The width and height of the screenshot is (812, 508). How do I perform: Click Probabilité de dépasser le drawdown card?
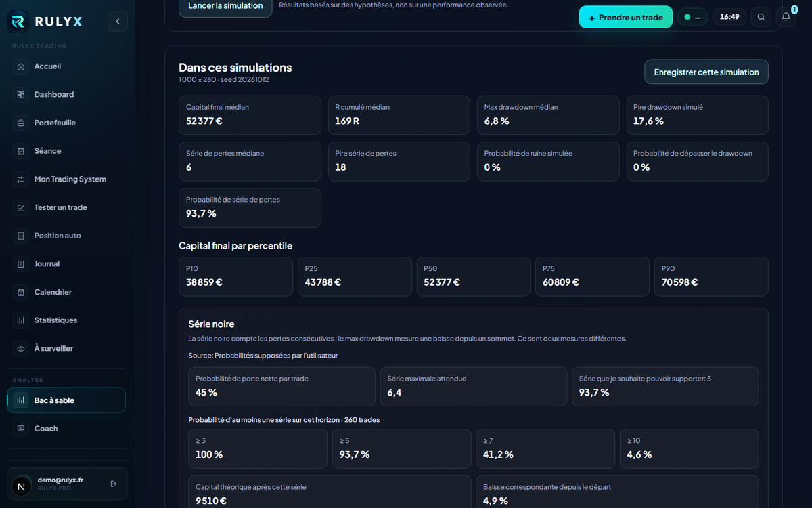[x=697, y=161]
